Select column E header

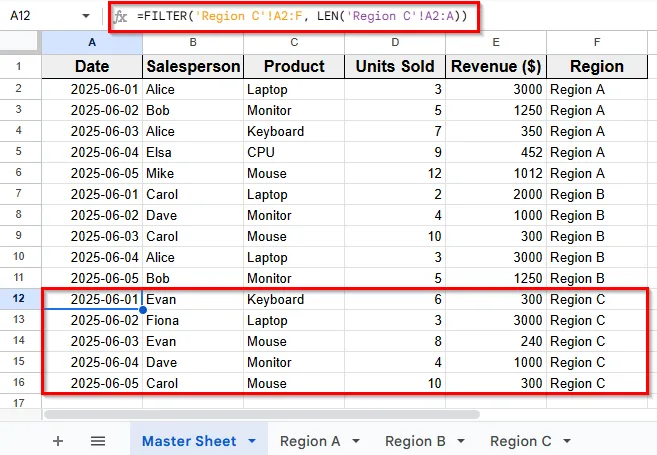pyautogui.click(x=496, y=42)
